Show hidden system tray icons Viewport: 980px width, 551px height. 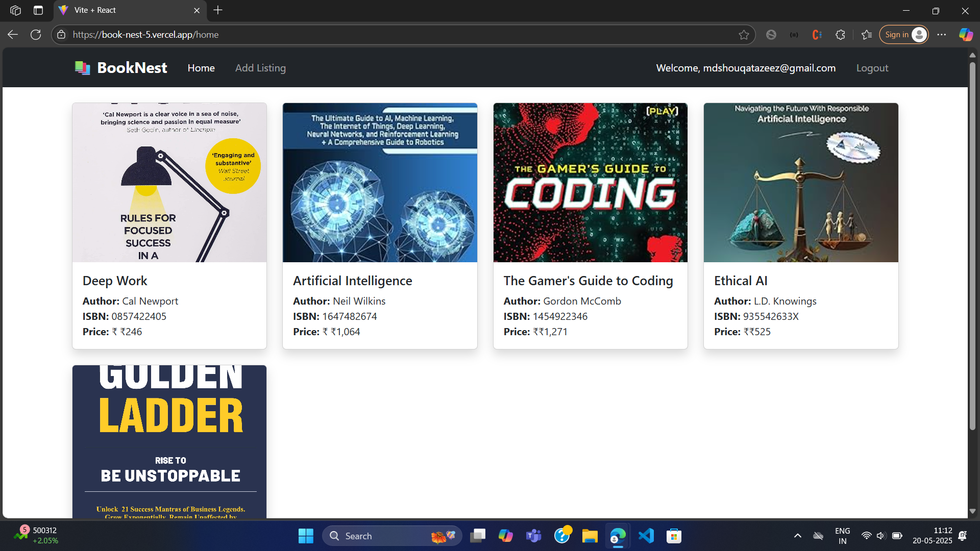tap(797, 536)
